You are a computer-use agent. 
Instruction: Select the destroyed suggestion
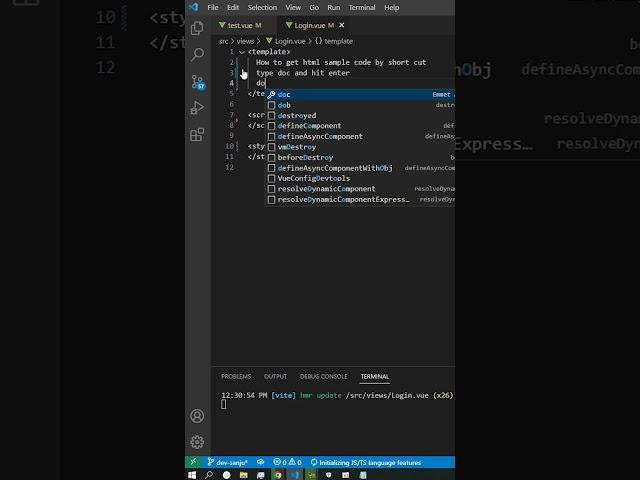pos(360,116)
